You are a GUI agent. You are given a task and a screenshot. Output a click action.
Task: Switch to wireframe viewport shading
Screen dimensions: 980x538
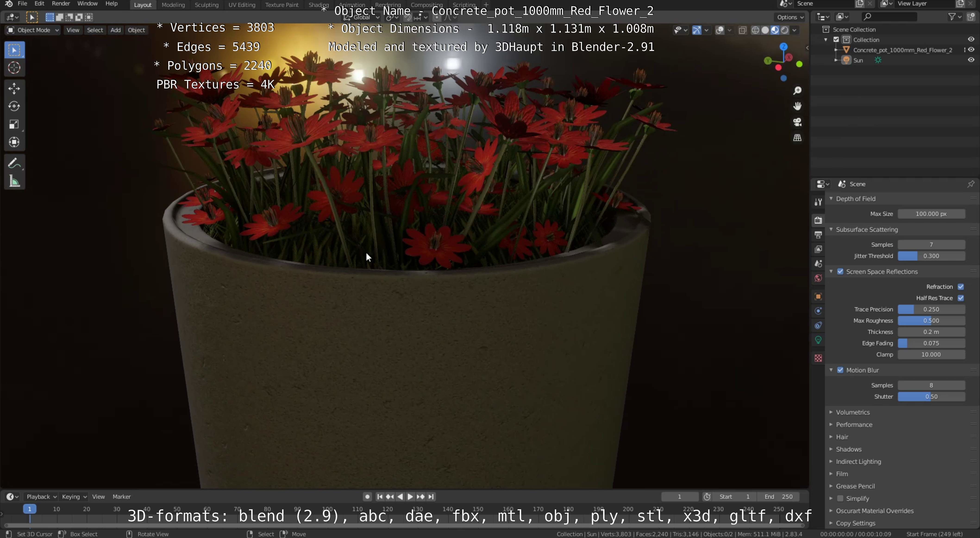click(x=755, y=30)
